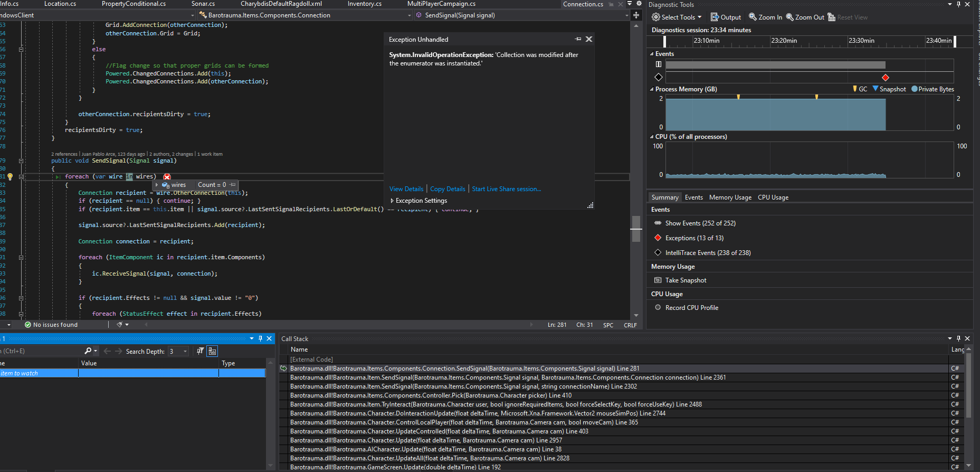
Task: Open the diagnostics Output window
Action: tap(726, 17)
